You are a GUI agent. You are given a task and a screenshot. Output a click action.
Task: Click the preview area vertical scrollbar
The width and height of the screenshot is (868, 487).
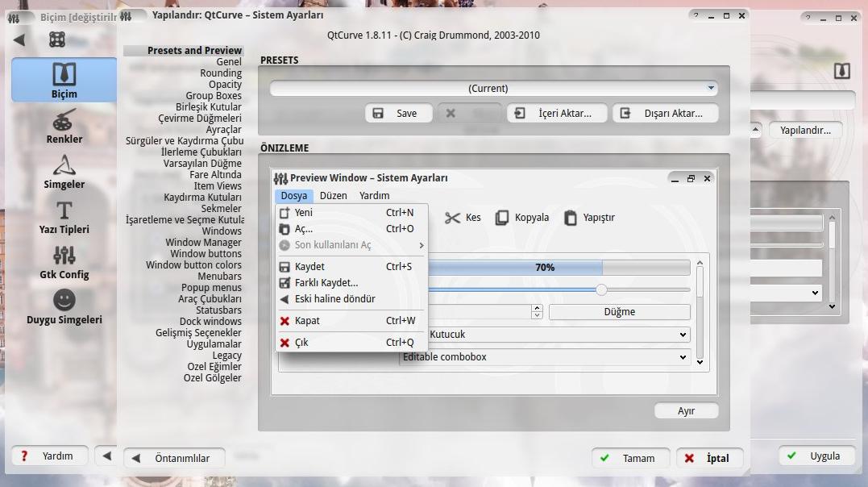700,312
